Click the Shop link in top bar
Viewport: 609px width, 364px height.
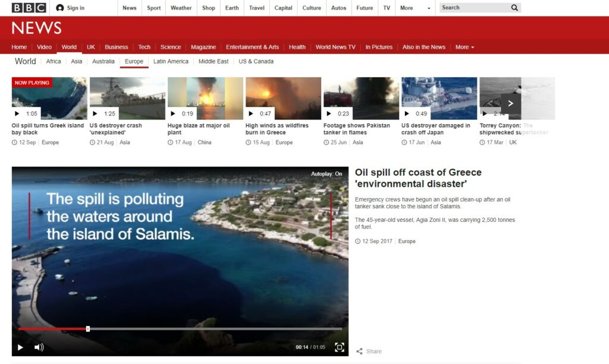(209, 8)
